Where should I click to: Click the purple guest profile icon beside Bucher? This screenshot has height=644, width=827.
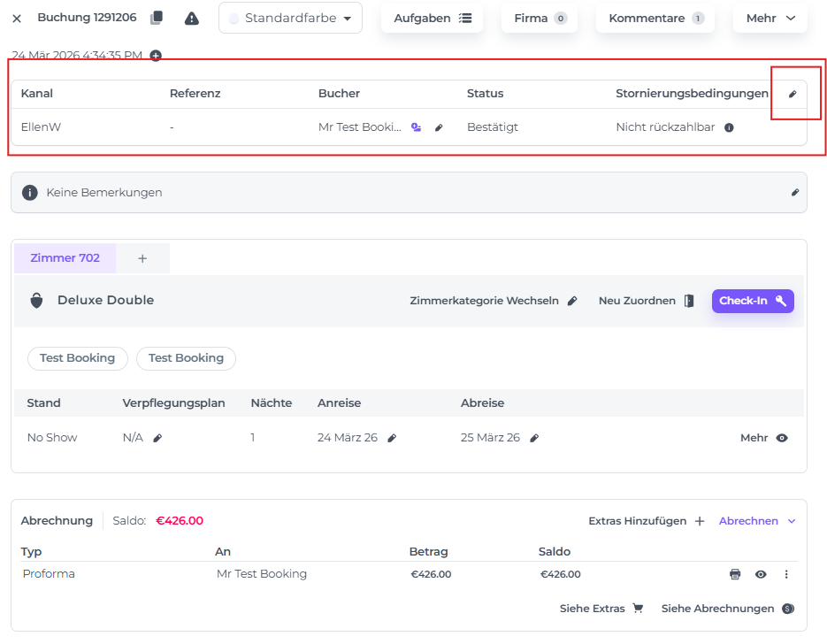click(417, 127)
